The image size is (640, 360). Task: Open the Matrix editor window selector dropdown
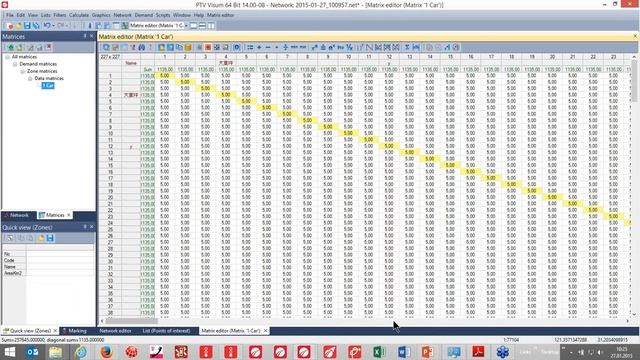(x=186, y=26)
